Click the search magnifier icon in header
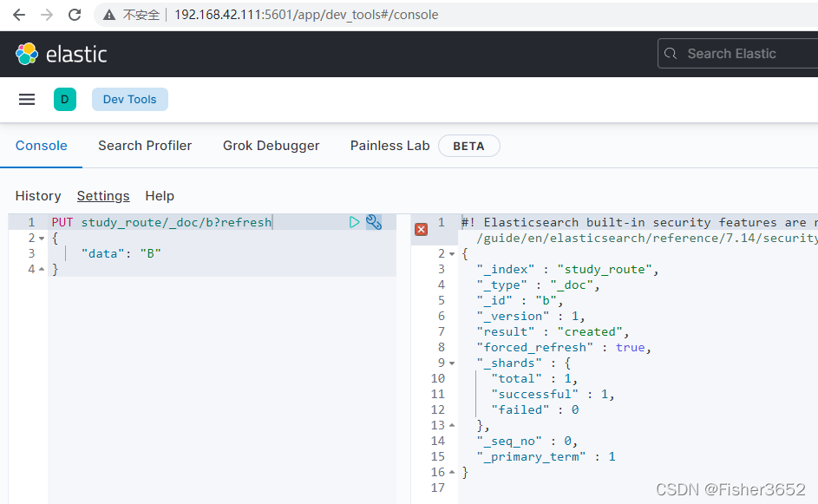The image size is (818, 504). (671, 54)
